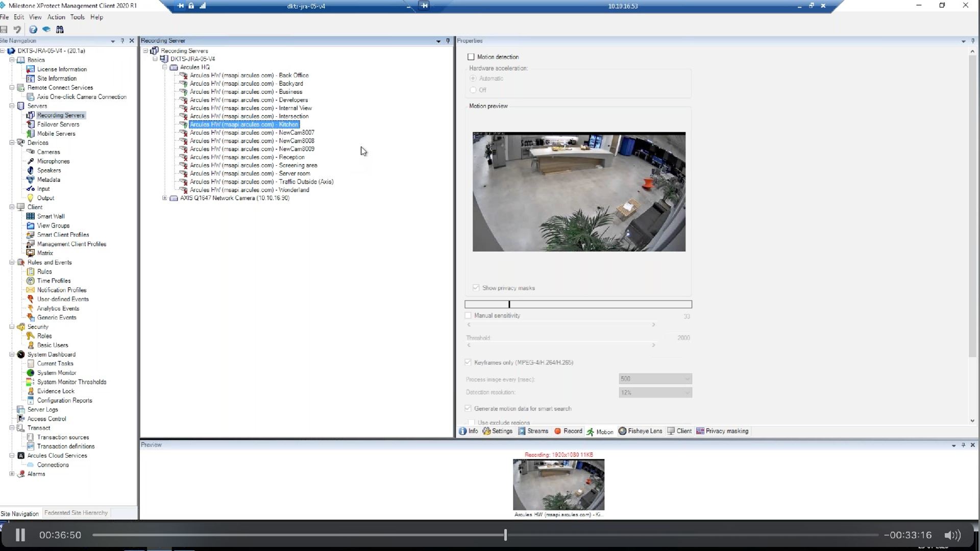Switch to the Record tab

[568, 431]
